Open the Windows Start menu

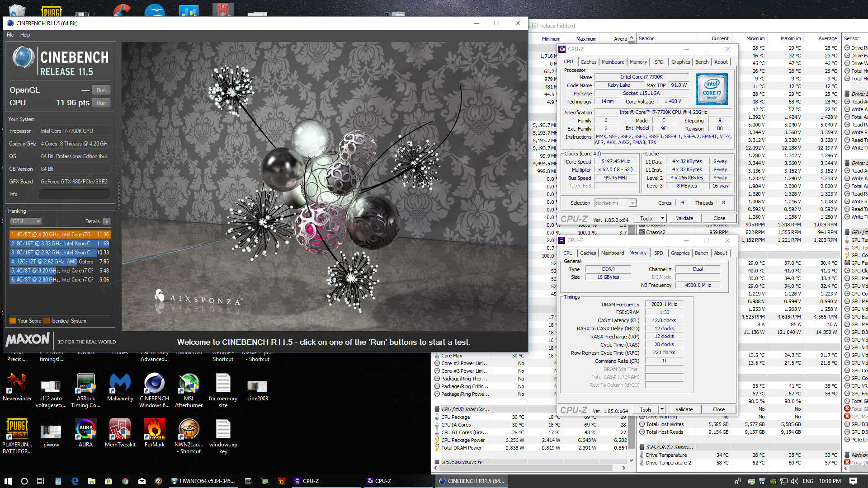tap(8, 481)
